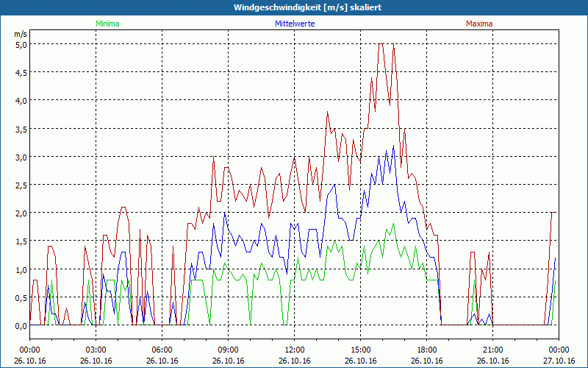Select the 03:00 time axis marker

tap(96, 350)
